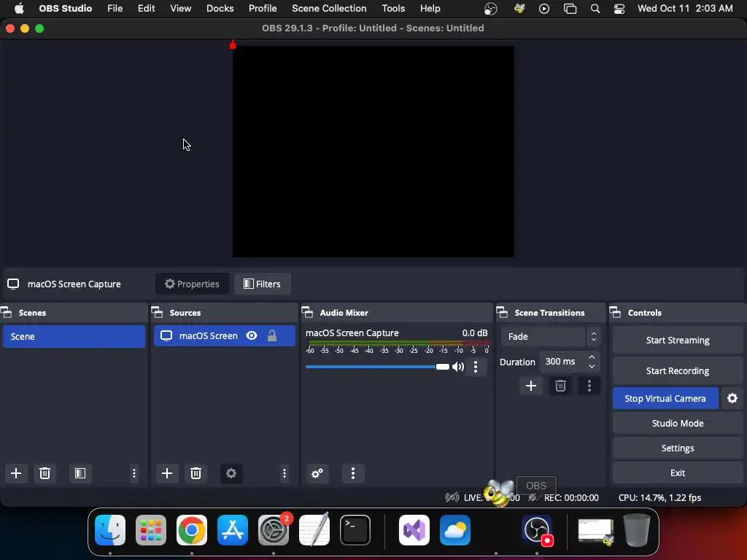Open the Tools menu
This screenshot has width=747, height=560.
tap(393, 9)
